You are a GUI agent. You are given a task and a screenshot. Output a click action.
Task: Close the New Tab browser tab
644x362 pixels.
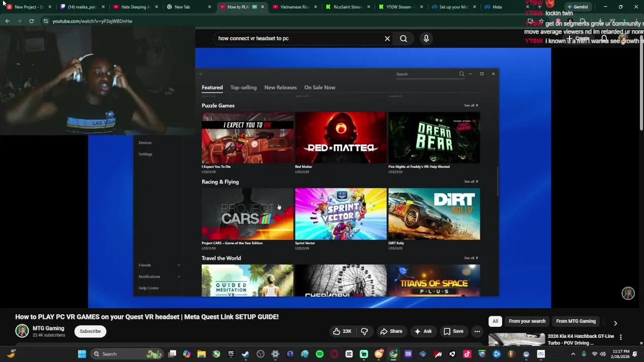(x=209, y=7)
